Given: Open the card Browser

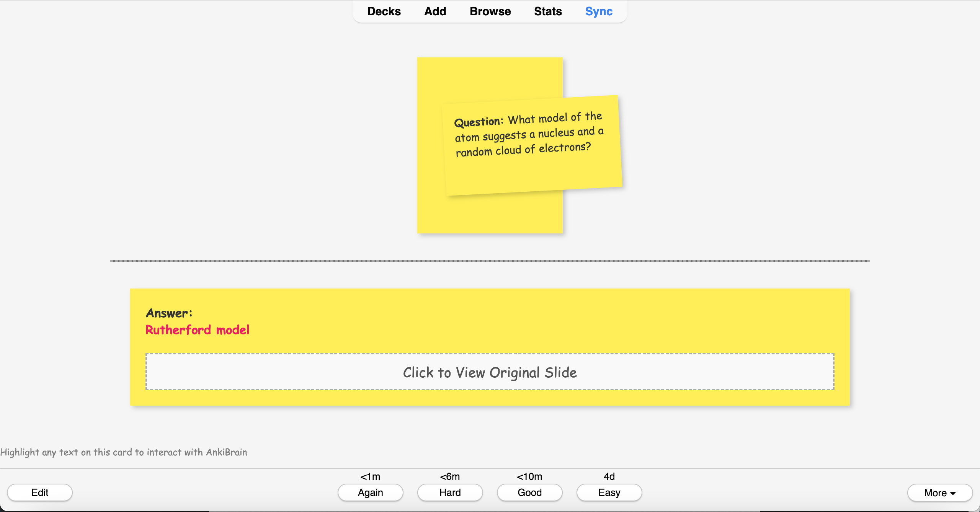Looking at the screenshot, I should tap(490, 11).
